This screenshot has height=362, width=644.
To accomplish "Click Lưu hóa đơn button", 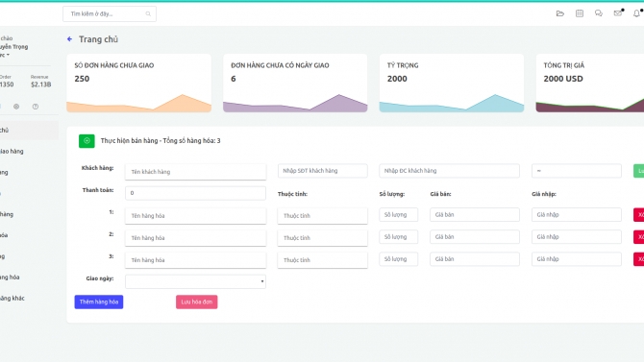I will click(197, 302).
